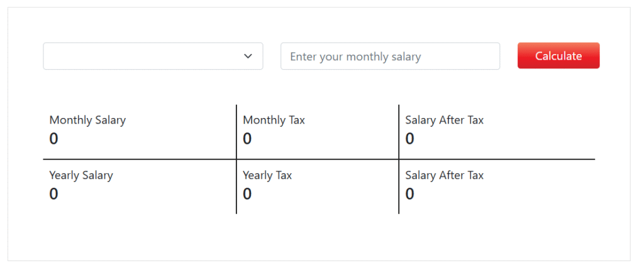Click the Monthly Tax result cell
The width and height of the screenshot is (644, 275).
click(x=318, y=131)
